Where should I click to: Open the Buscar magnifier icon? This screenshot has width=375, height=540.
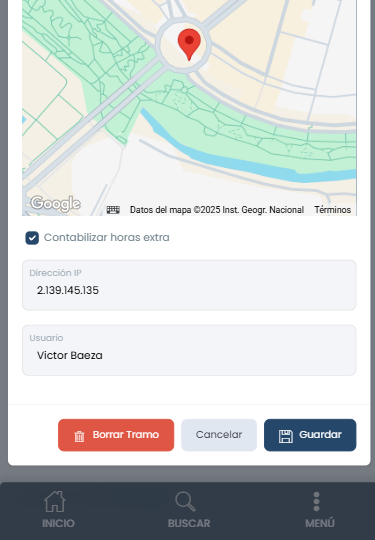185,501
